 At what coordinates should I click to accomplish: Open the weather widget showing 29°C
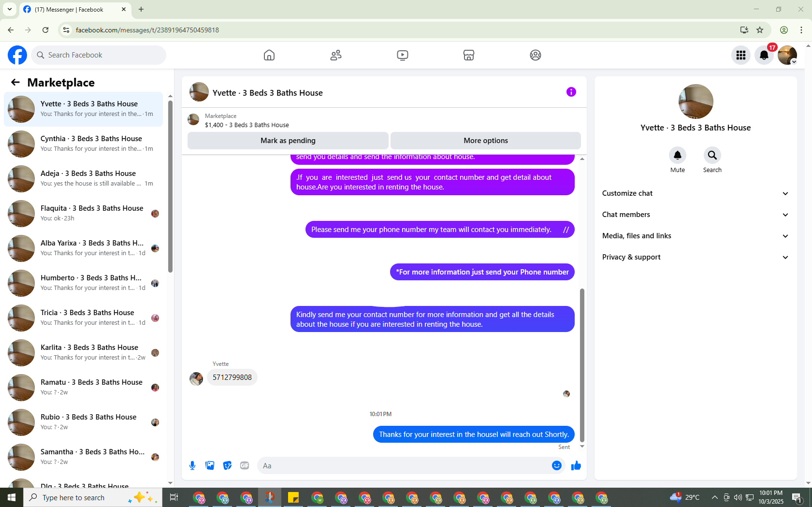tap(685, 497)
